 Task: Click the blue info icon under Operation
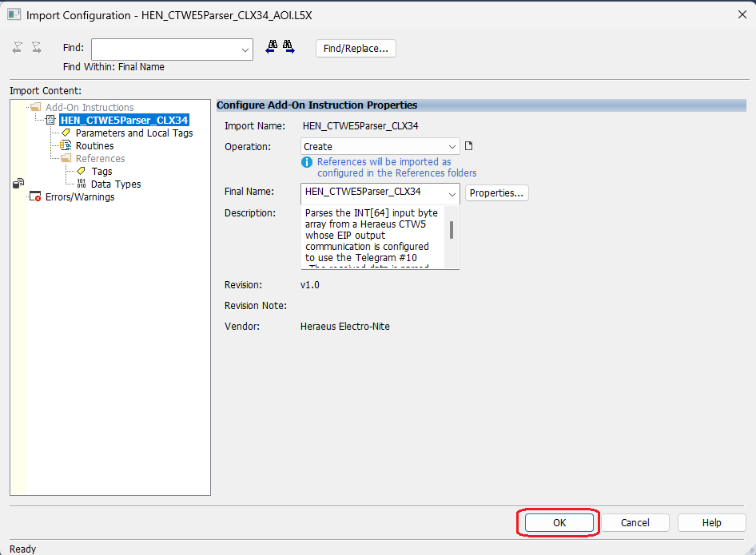pos(307,162)
